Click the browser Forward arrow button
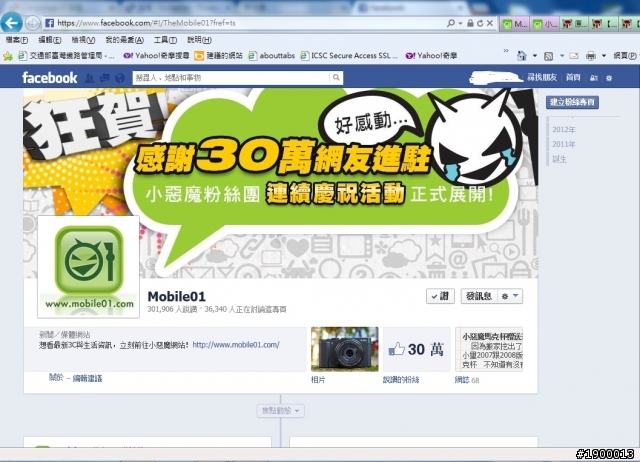This screenshot has height=462, width=640. (x=32, y=23)
